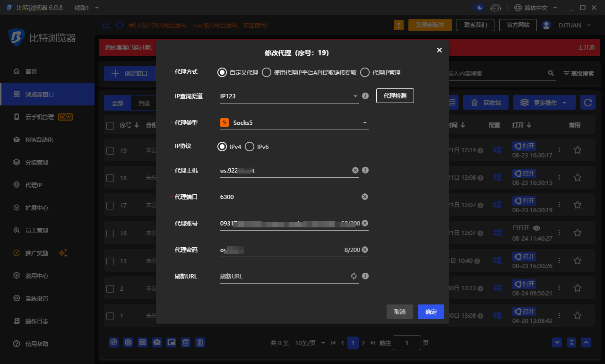This screenshot has width=605, height=364.
Task: Jump to the last page with the pagination arrow
Action: click(373, 343)
